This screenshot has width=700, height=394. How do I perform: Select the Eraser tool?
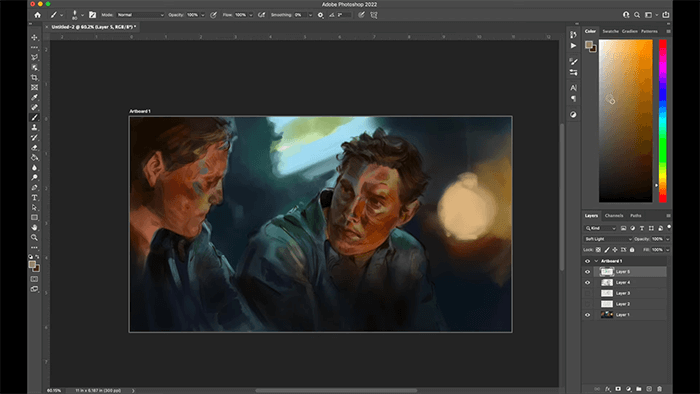tap(34, 148)
